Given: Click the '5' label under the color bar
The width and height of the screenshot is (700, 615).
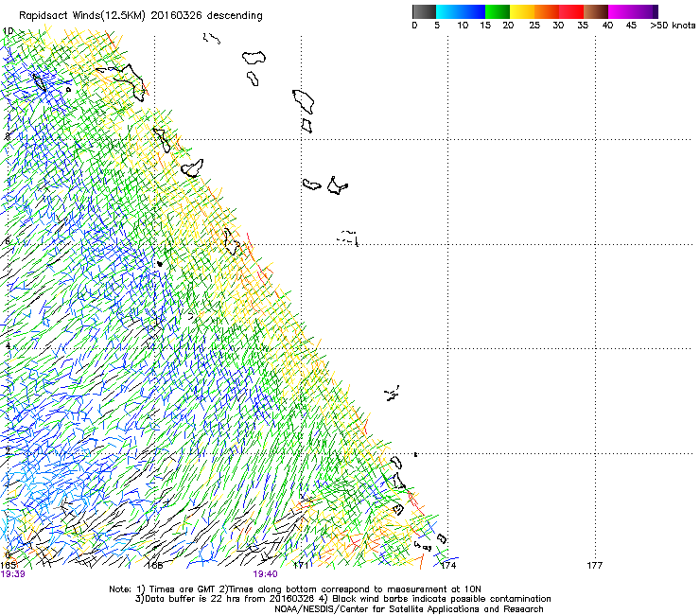Looking at the screenshot, I should coord(437,26).
